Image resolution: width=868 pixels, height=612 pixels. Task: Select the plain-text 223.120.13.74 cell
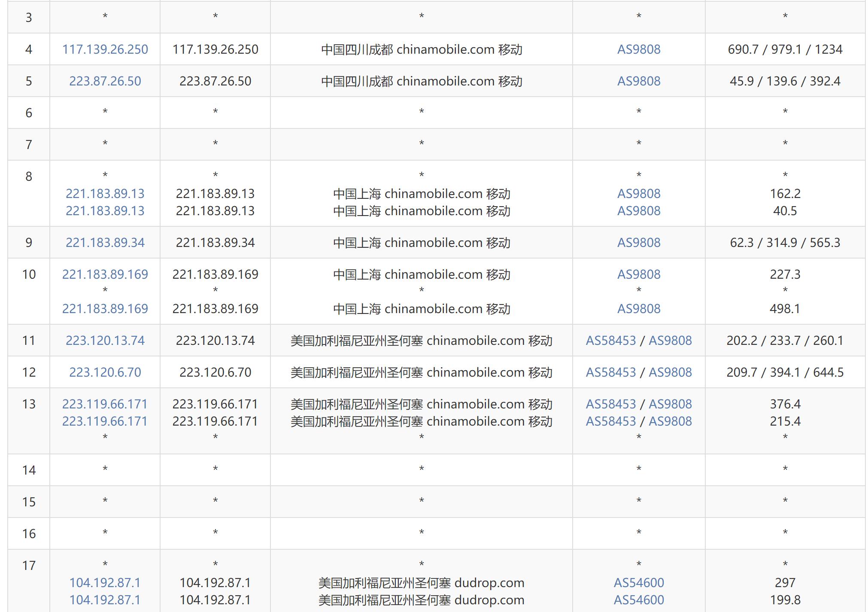click(x=215, y=341)
